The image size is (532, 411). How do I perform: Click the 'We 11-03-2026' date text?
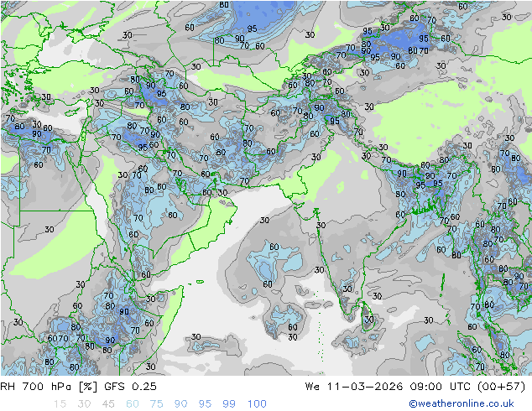pyautogui.click(x=354, y=387)
